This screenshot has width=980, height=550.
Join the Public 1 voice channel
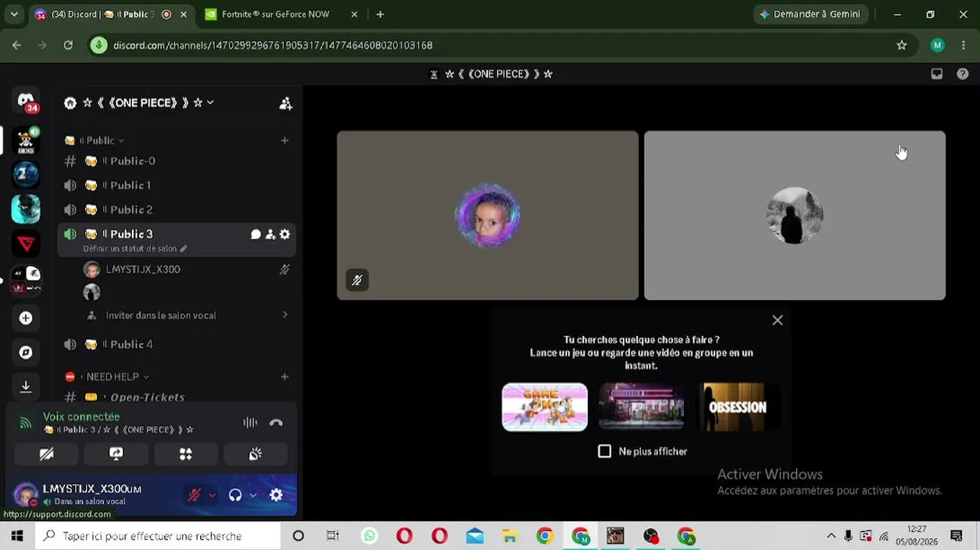(176, 186)
